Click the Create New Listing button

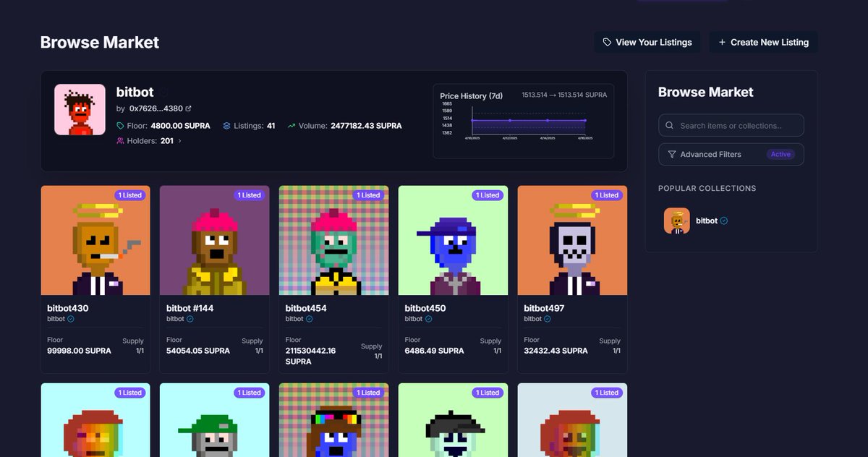[x=763, y=42]
